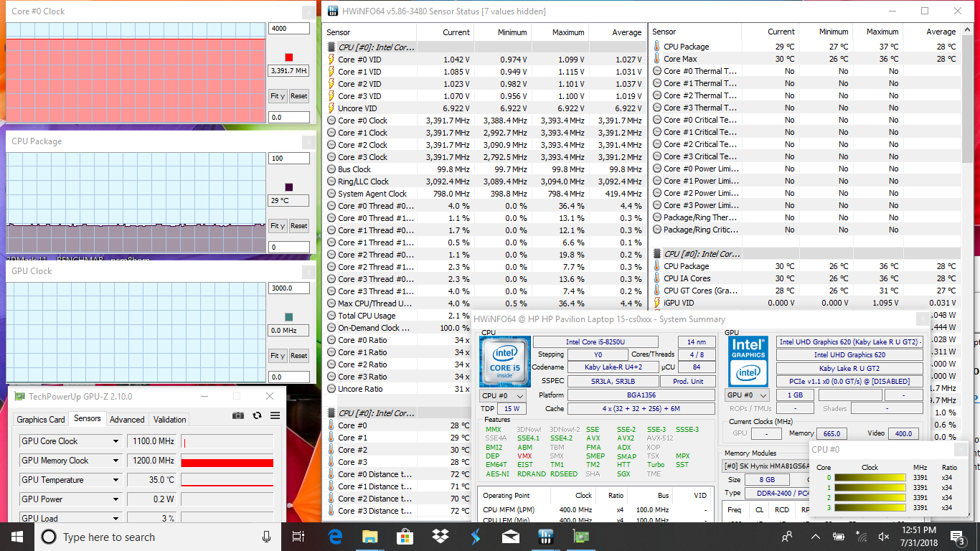Open the Validation tab in GPU-Z
This screenshot has width=980, height=551.
170,420
